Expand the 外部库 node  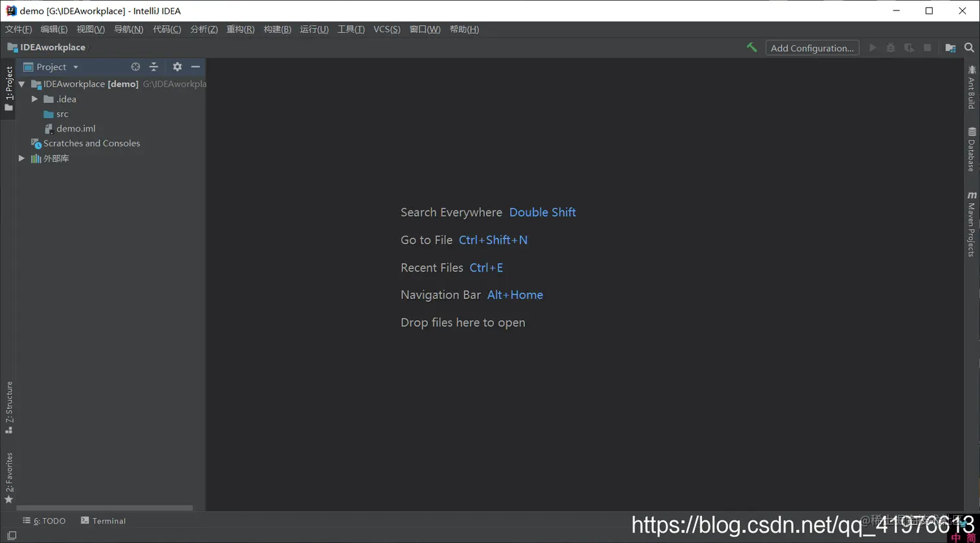coord(21,158)
